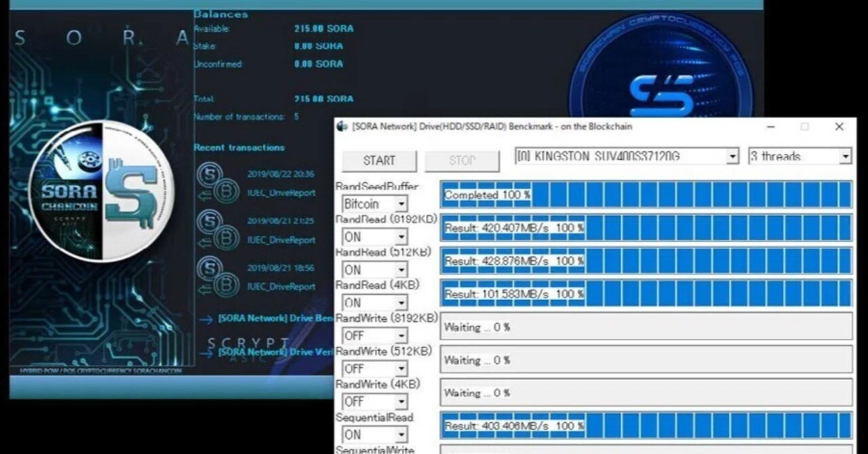Toggle RandWrite (8192KB) OFF dropdown
This screenshot has height=454, width=868.
(374, 335)
